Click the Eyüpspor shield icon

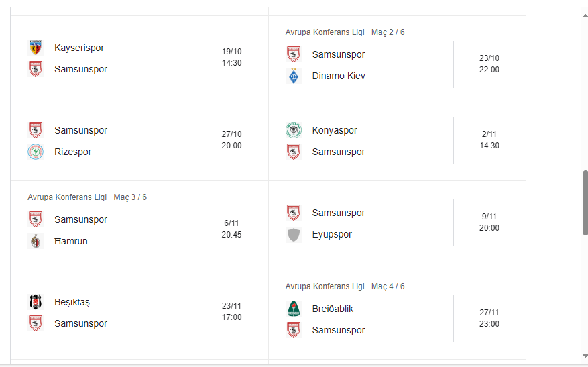click(294, 234)
